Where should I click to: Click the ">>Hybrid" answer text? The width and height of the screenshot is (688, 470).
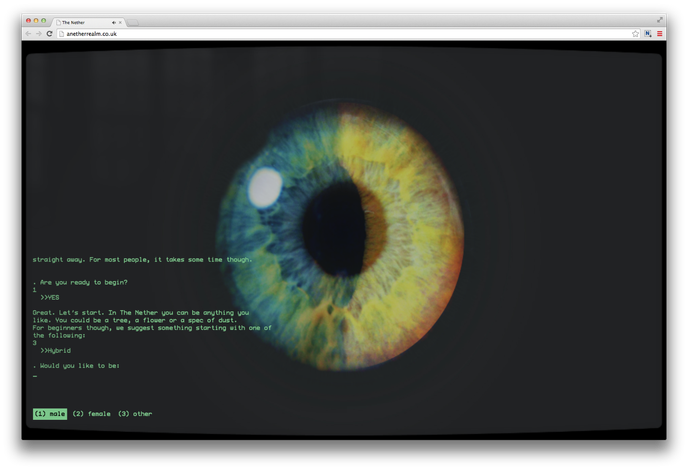(x=58, y=350)
